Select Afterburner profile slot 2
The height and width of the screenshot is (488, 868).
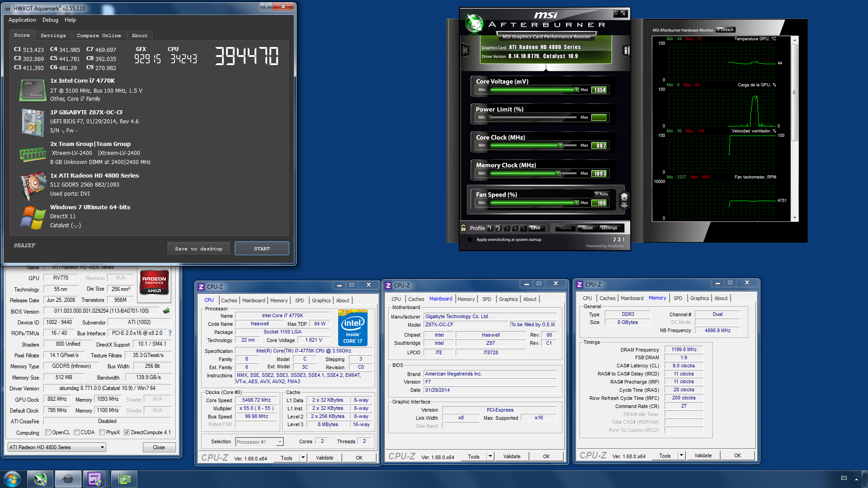click(x=498, y=228)
